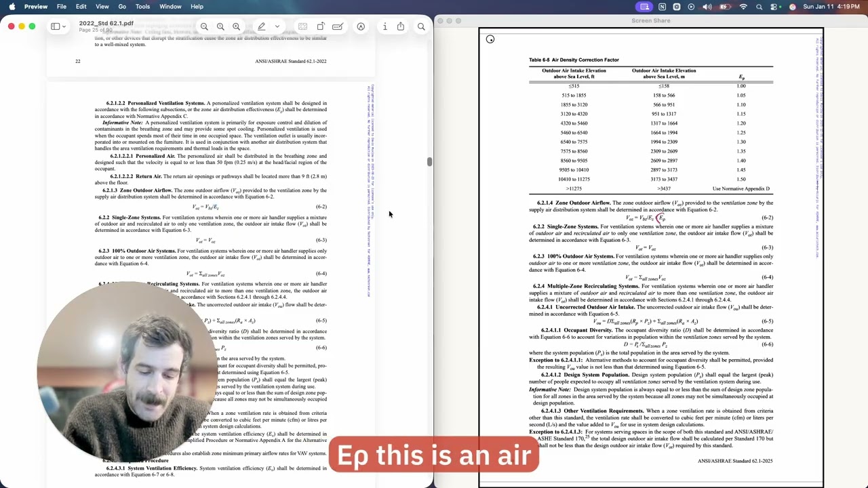Click the '515 to 1855' elevation cell
This screenshot has width=868, height=488.
pyautogui.click(x=574, y=96)
